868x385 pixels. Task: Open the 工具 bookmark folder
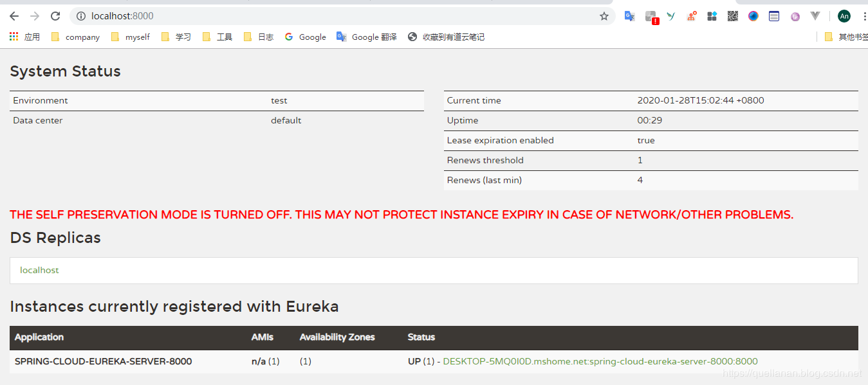click(x=217, y=37)
